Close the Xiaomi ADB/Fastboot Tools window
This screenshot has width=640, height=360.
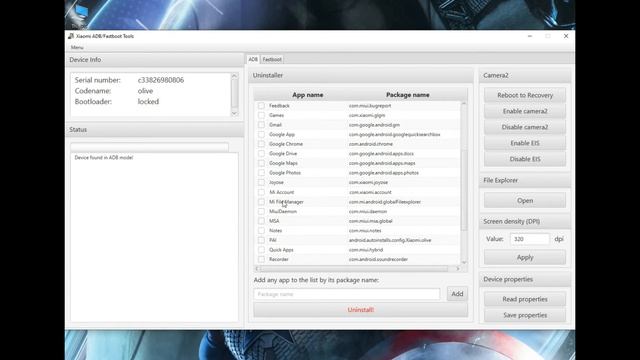(566, 36)
